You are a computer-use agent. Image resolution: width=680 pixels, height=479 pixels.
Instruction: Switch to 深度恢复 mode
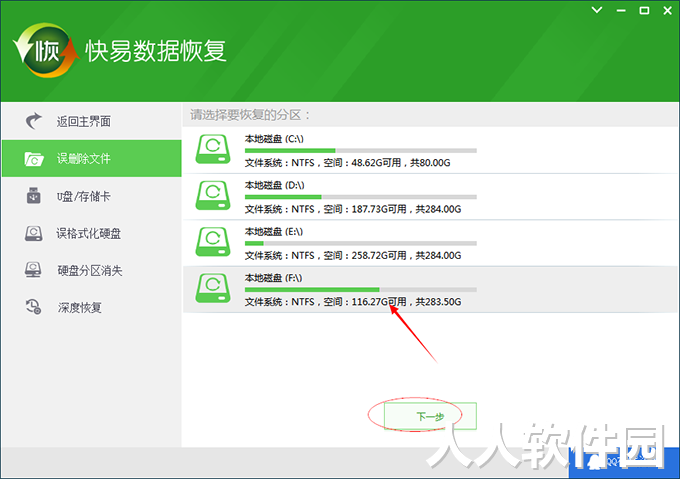point(92,307)
